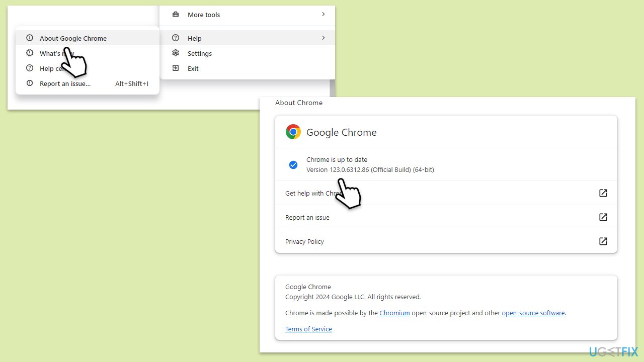Open Terms of Service link
Screen dimensions: 644x362
(308, 329)
